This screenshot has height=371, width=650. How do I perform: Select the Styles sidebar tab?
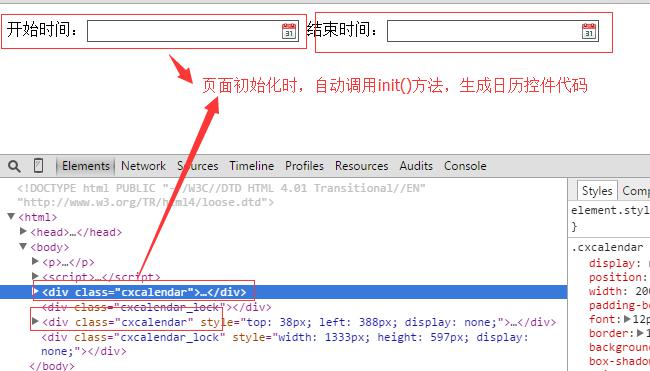pyautogui.click(x=597, y=191)
